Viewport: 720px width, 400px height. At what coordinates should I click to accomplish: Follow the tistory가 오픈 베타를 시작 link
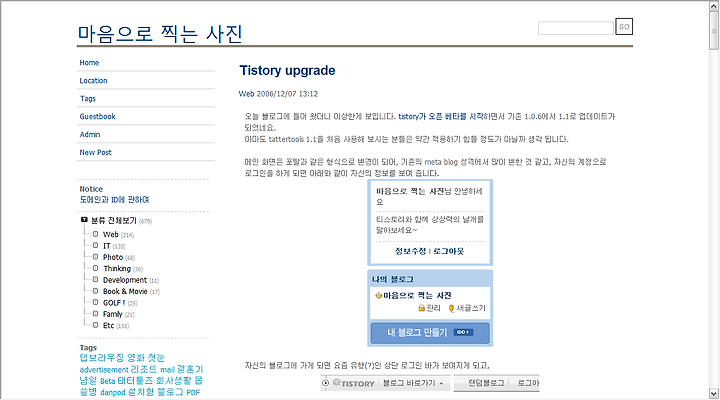(x=441, y=117)
